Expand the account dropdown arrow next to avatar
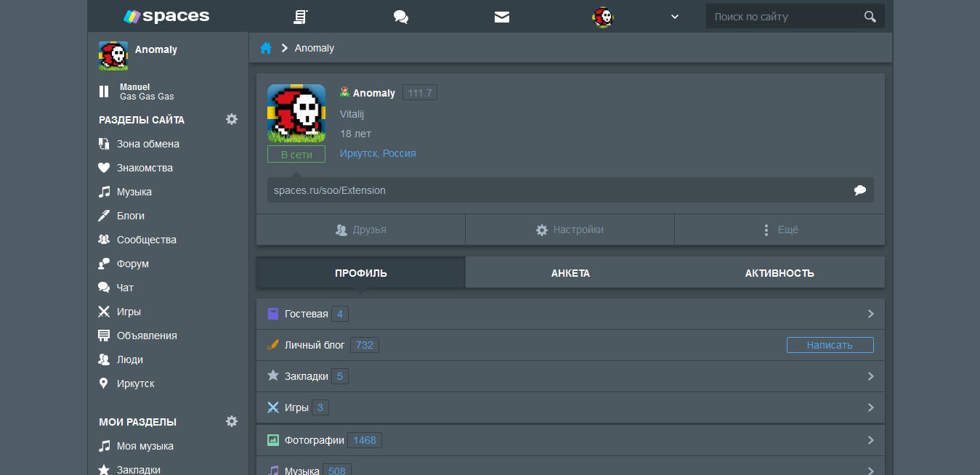The height and width of the screenshot is (475, 980). click(x=674, y=16)
